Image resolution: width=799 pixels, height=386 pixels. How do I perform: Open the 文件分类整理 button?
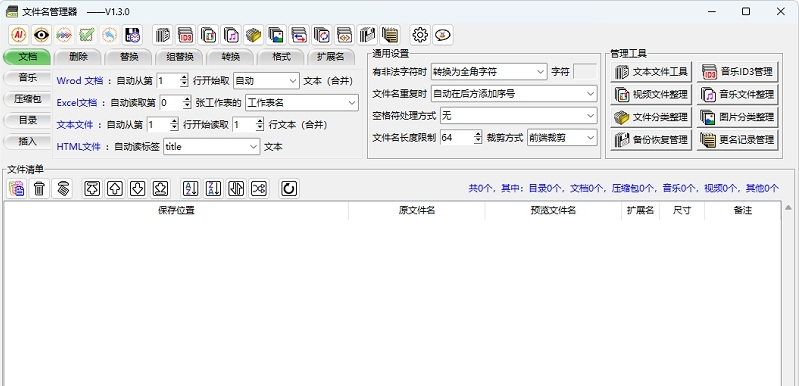[x=651, y=117]
